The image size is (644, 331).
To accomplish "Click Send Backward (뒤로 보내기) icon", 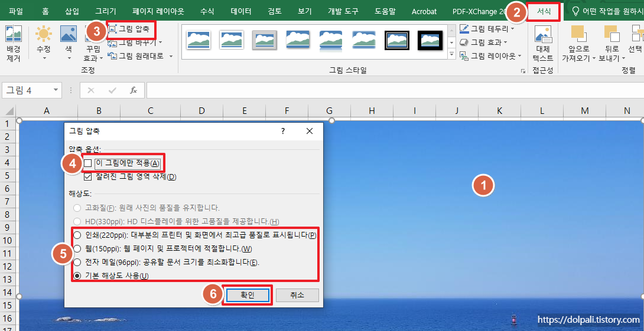I will click(612, 34).
